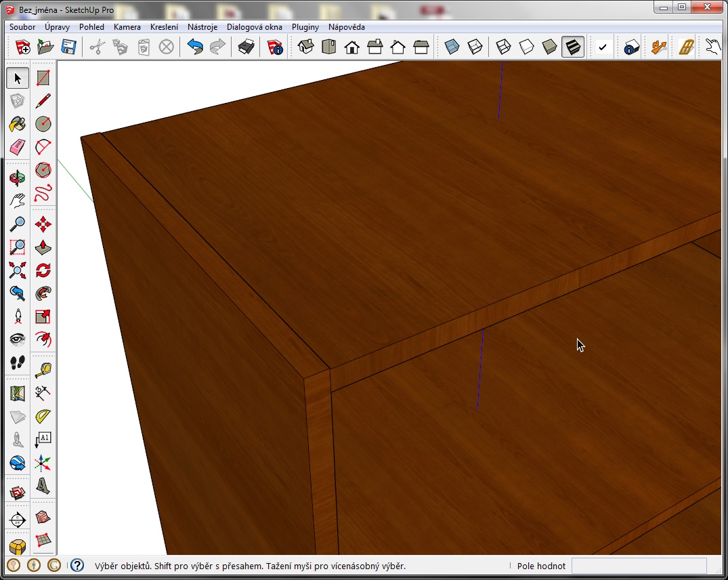This screenshot has width=728, height=580.
Task: Pick the Eraser tool
Action: pyautogui.click(x=18, y=147)
